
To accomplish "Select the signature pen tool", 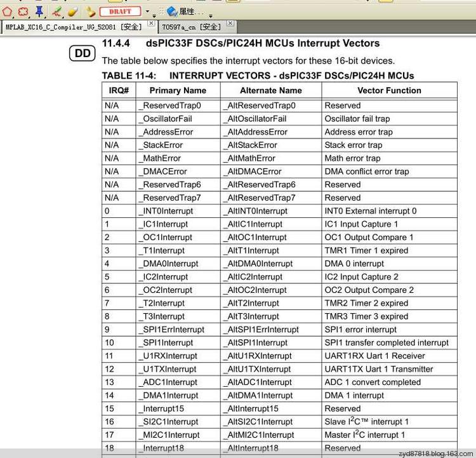I will click(x=57, y=11).
